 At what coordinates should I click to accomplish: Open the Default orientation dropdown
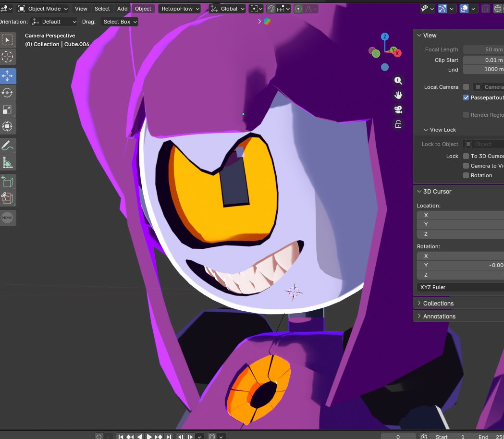tap(54, 22)
